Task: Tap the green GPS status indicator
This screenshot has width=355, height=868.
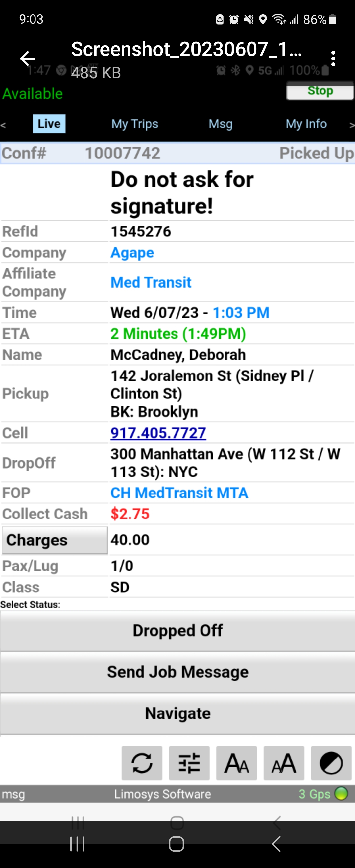Action: 341,794
